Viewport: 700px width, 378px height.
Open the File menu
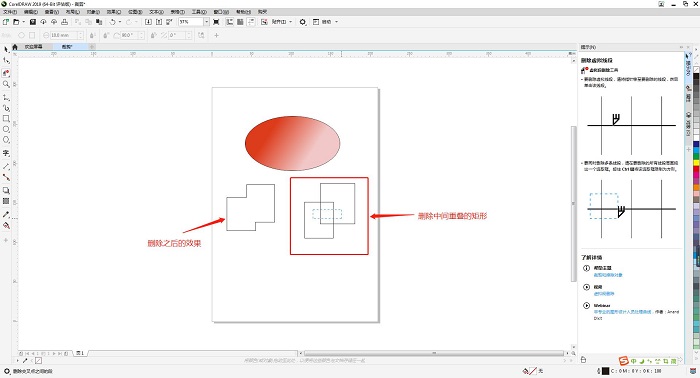coord(10,12)
